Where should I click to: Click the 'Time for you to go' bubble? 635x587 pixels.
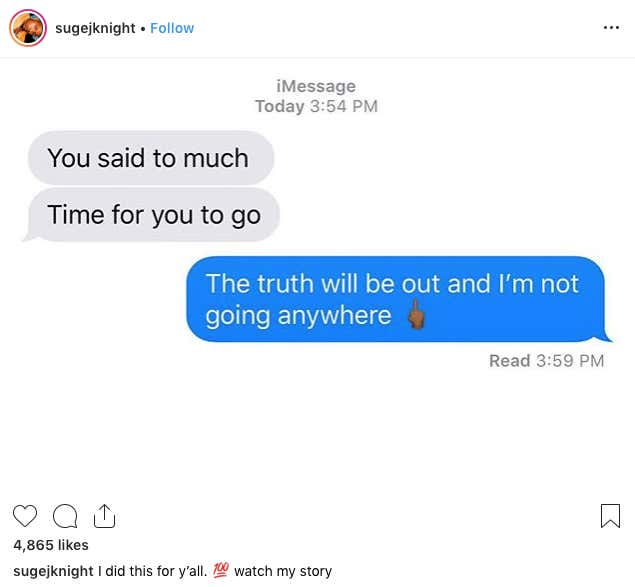(x=153, y=215)
